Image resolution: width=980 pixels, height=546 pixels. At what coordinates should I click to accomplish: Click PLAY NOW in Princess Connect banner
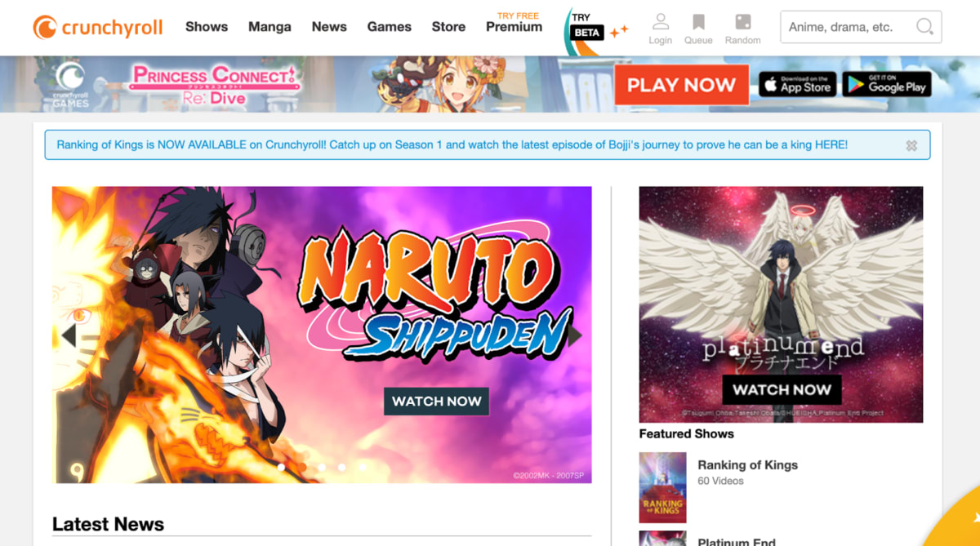[681, 85]
